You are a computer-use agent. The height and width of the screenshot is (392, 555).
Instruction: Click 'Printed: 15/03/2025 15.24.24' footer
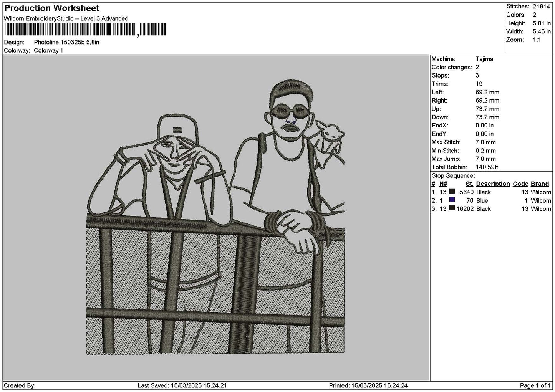pyautogui.click(x=368, y=385)
